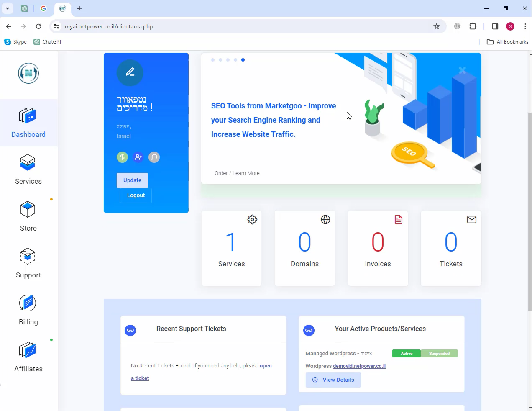
Task: Select the first carousel slide dot
Action: tap(213, 60)
